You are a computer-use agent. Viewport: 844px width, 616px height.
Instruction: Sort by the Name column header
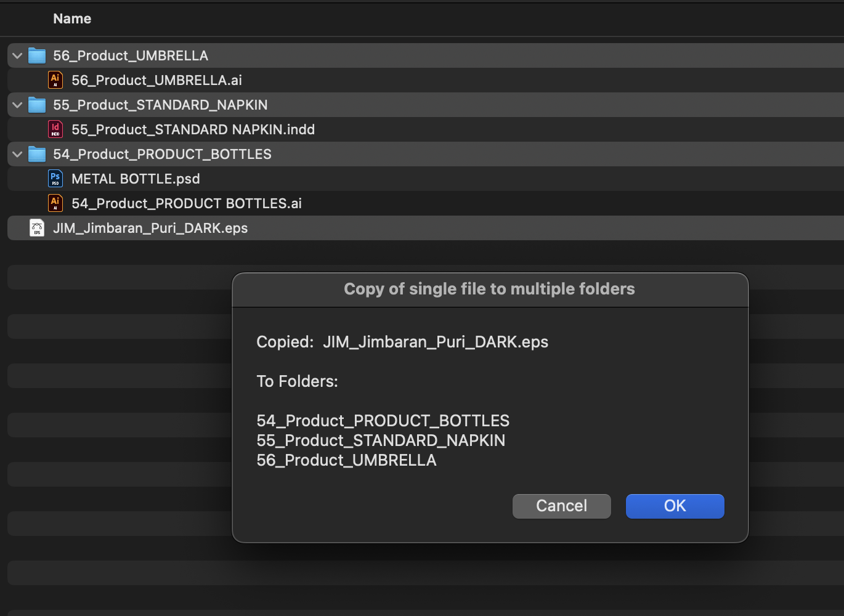click(x=72, y=19)
